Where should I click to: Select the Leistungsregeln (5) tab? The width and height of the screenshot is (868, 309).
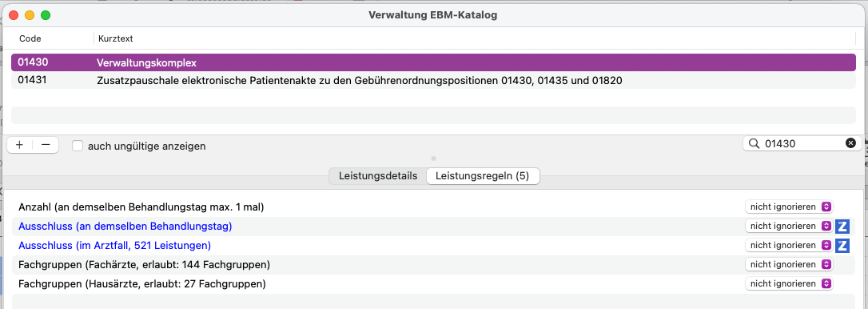point(483,176)
